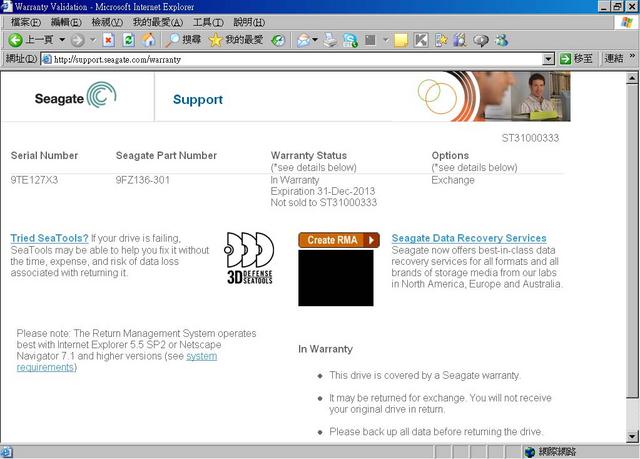Screen dimensions: 640x459
Task: Click the 網際網路 zone indicator in status bar
Action: coord(550,452)
